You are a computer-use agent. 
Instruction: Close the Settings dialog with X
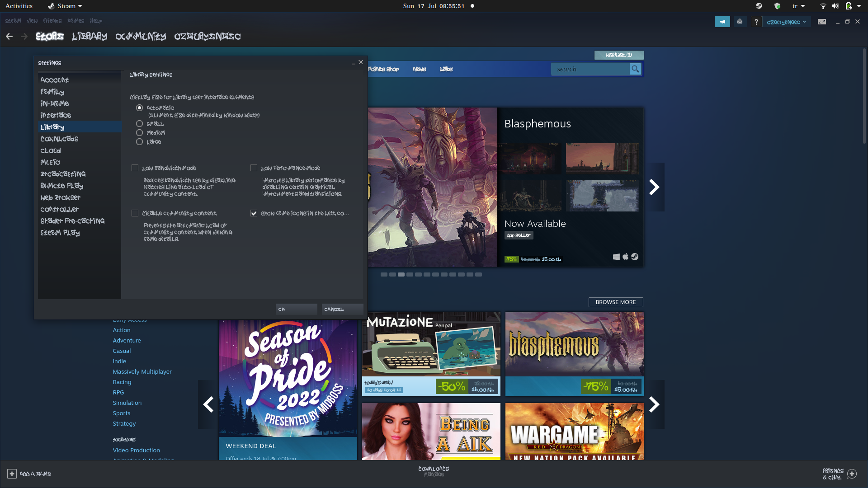(361, 62)
